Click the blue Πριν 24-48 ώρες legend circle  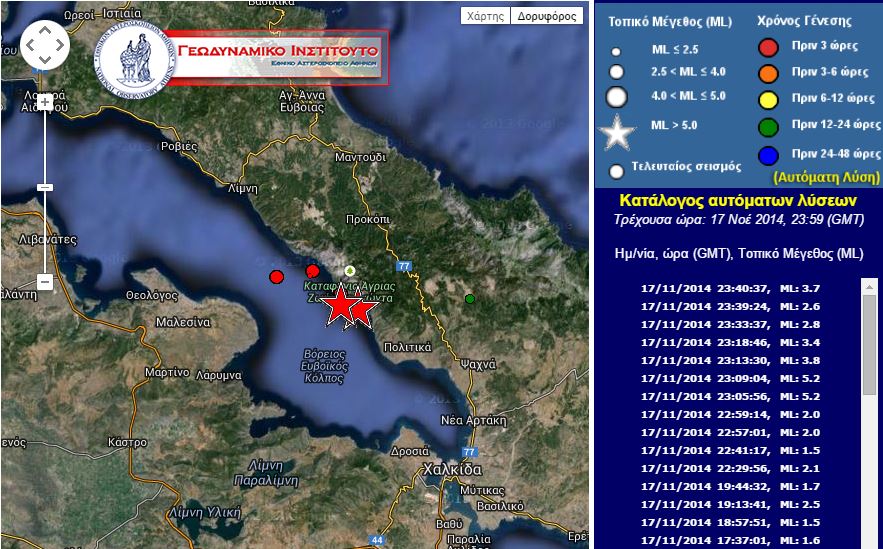pyautogui.click(x=769, y=155)
